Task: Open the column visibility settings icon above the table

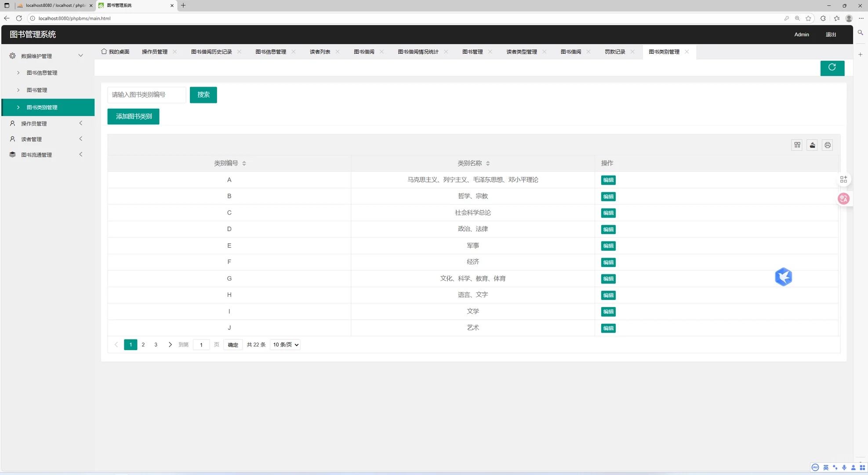Action: point(797,145)
